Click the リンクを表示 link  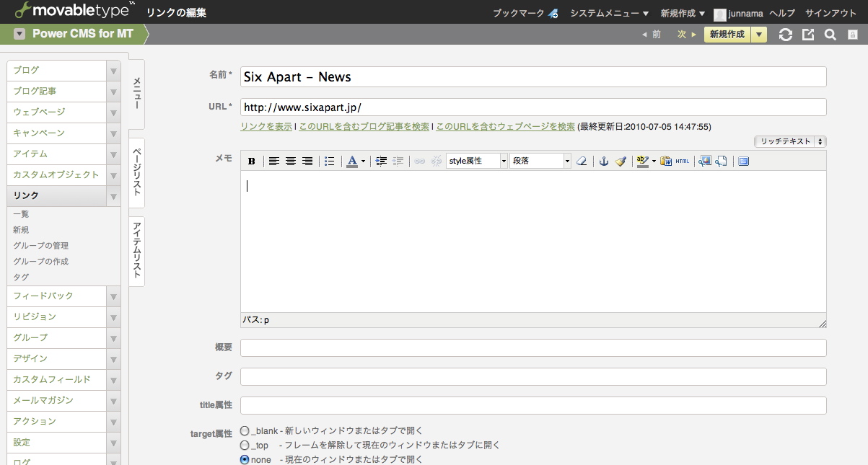pyautogui.click(x=266, y=126)
